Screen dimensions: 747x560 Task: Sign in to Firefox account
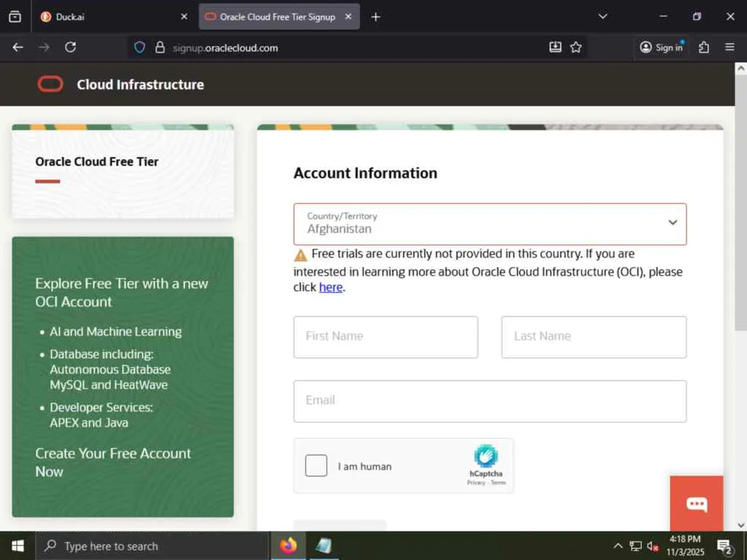[x=661, y=47]
